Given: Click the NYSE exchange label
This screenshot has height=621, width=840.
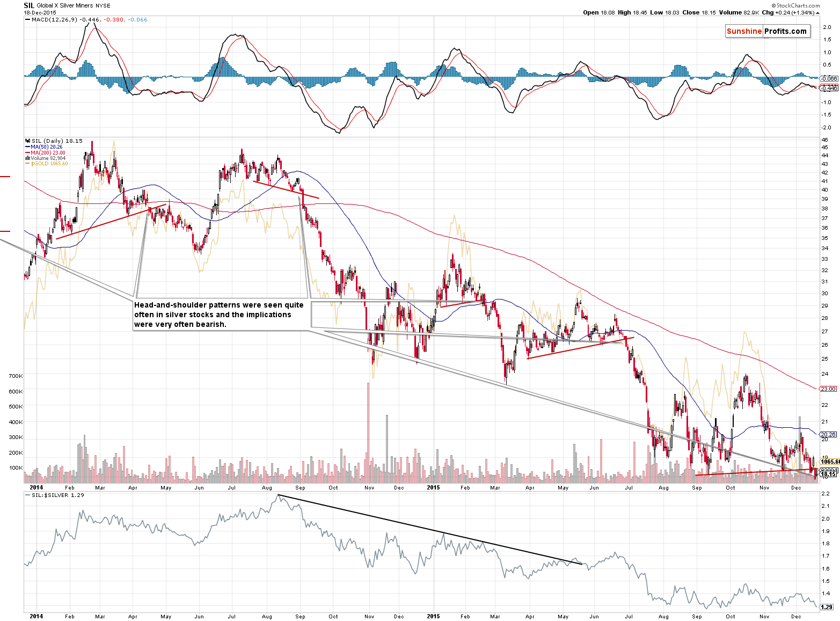Looking at the screenshot, I should (x=103, y=6).
